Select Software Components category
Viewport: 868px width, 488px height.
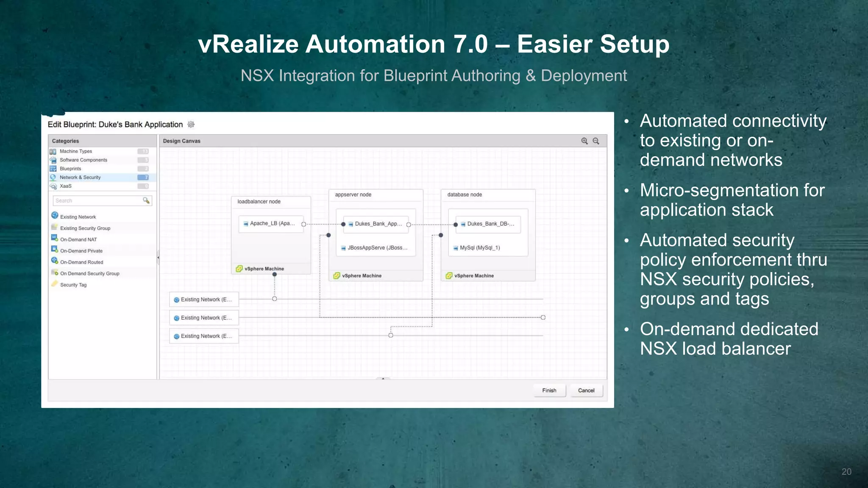click(83, 160)
